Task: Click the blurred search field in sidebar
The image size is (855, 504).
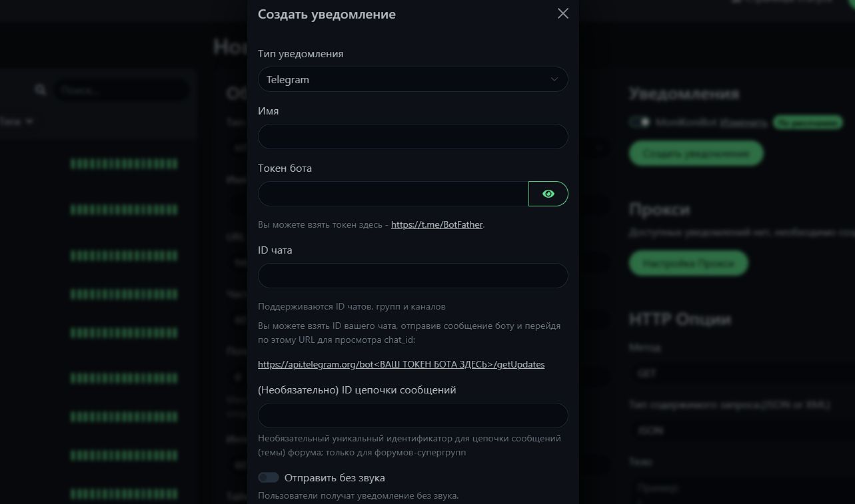Action: click(x=121, y=90)
